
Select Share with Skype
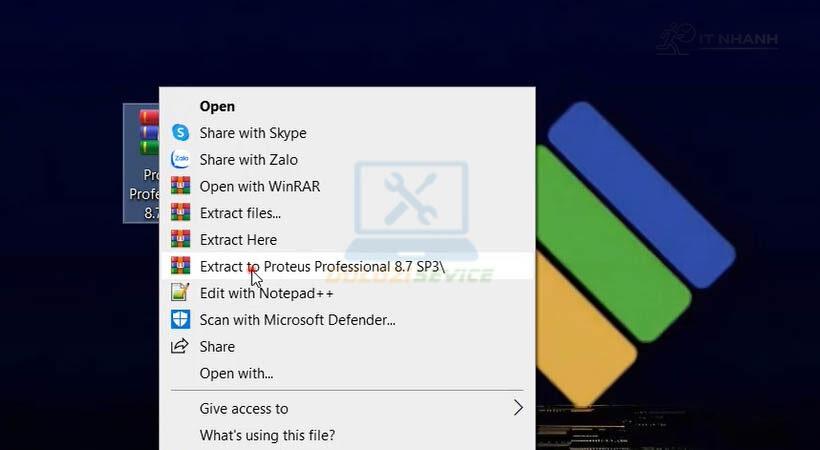tap(253, 133)
